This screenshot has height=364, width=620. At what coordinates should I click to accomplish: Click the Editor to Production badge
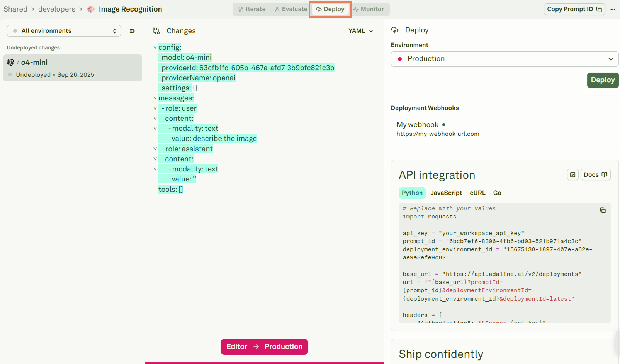[x=264, y=347]
